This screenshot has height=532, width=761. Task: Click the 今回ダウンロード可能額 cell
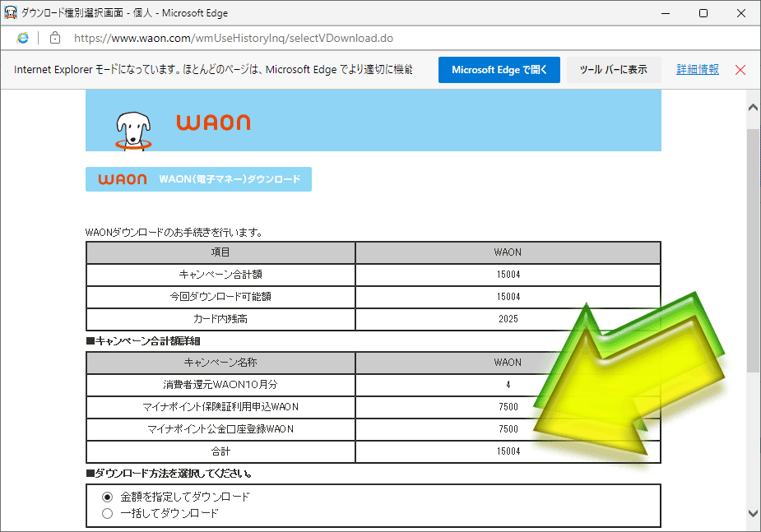pos(220,297)
